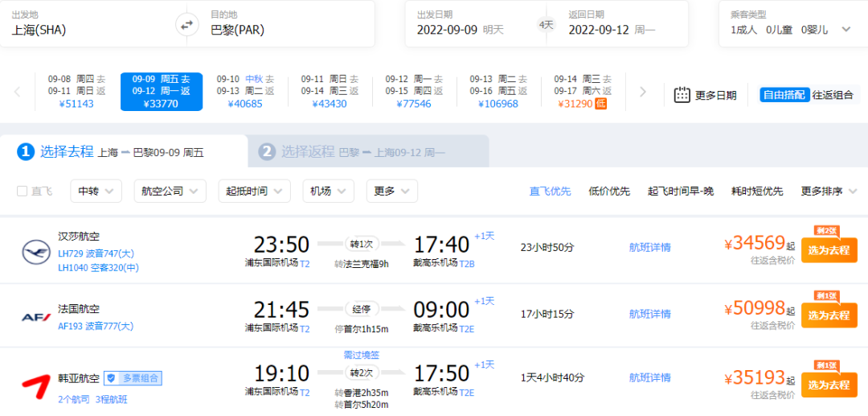This screenshot has height=416, width=868.
Task: Pick the 09-13 to 09-16 date option
Action: [498, 92]
